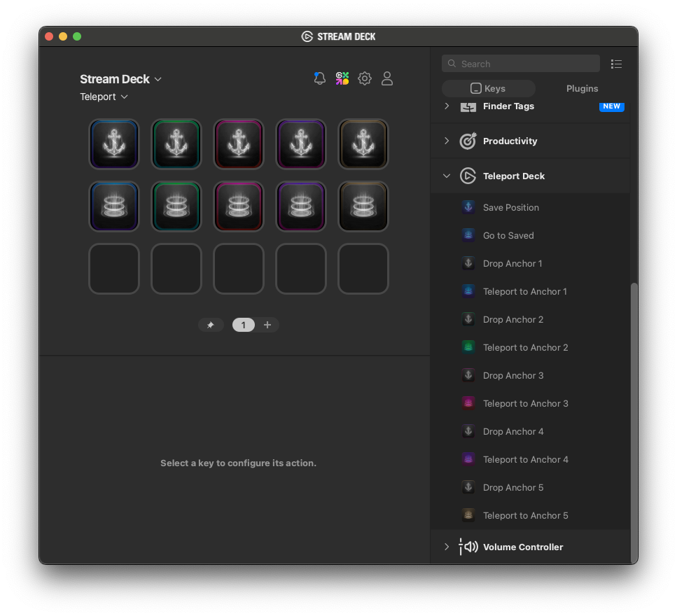Switch to the Keys tab

(488, 88)
